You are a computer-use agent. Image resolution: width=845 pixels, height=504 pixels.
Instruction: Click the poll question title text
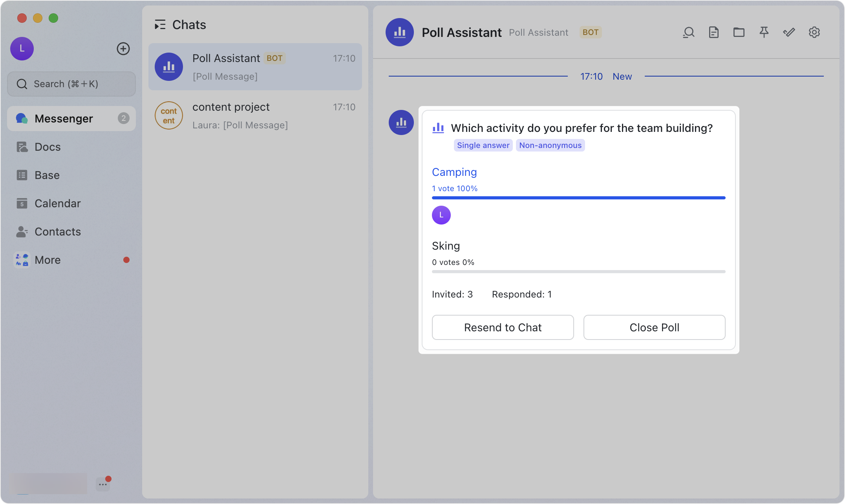[x=582, y=128]
